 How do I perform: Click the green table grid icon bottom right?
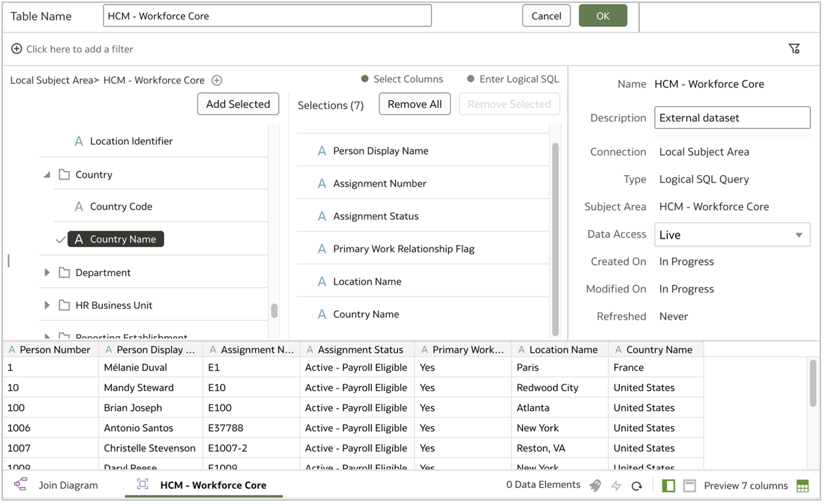tap(802, 486)
